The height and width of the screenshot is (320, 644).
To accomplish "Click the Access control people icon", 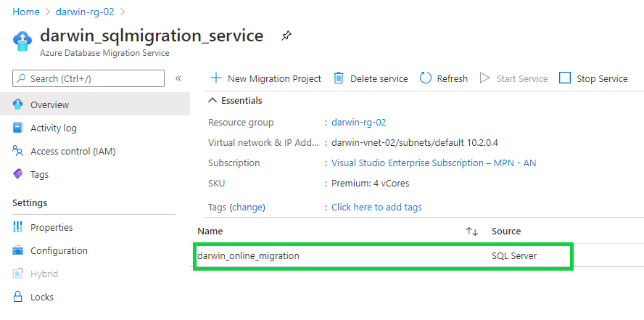I will (17, 151).
